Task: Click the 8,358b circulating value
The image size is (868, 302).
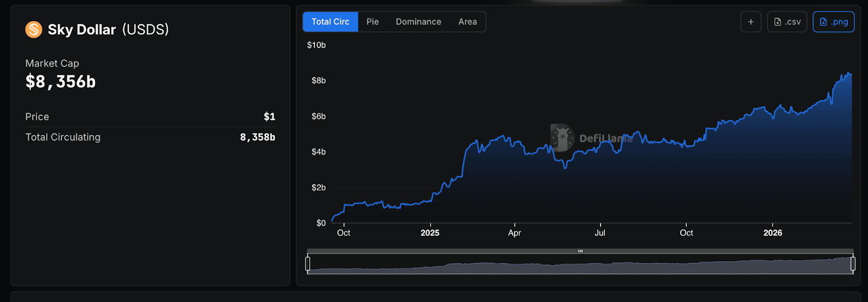Action: (258, 137)
